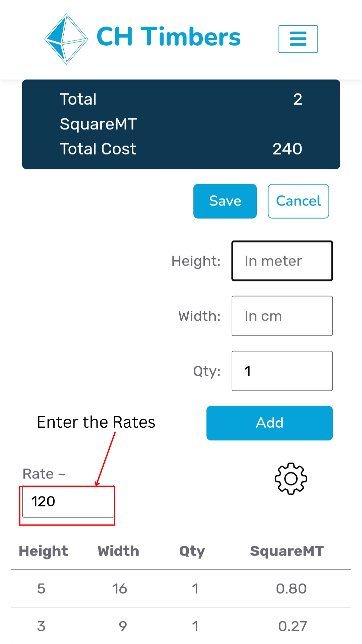The height and width of the screenshot is (644, 362).
Task: Click the SquareMT column header
Action: coord(287,551)
